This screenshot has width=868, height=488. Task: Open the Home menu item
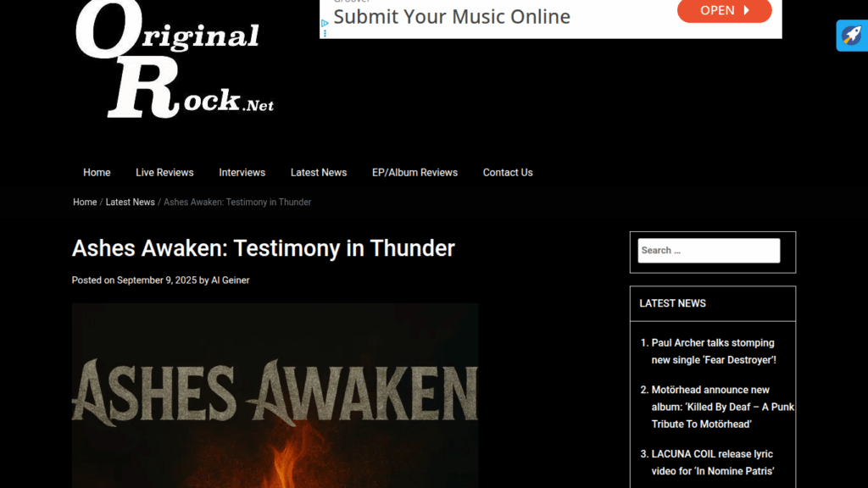tap(97, 173)
